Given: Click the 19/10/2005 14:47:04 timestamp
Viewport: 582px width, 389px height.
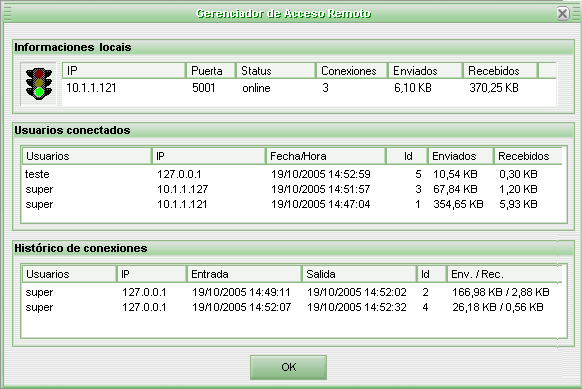Looking at the screenshot, I should pos(321,204).
